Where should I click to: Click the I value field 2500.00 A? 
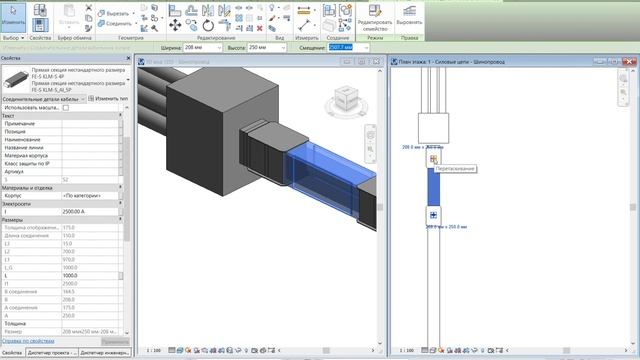click(x=90, y=212)
